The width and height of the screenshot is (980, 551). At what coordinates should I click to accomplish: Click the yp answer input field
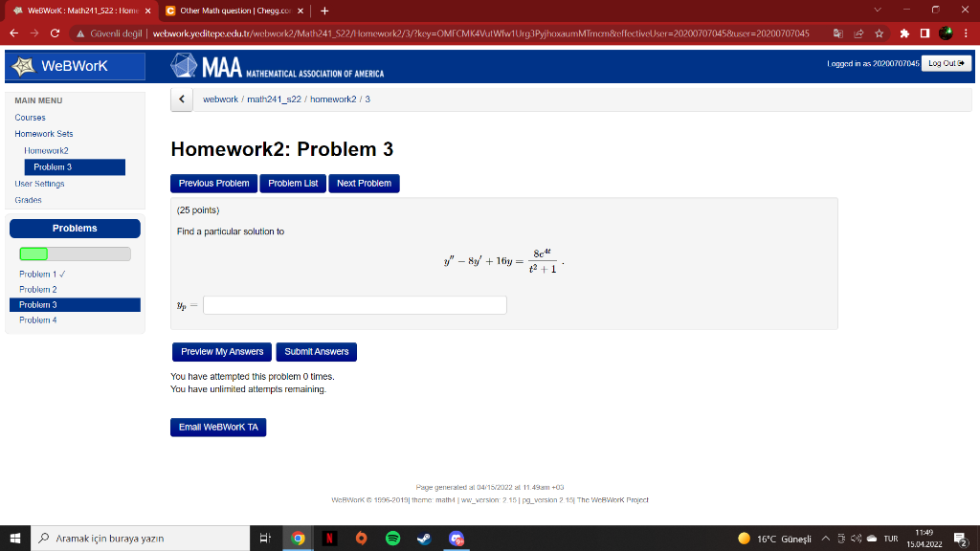[354, 304]
